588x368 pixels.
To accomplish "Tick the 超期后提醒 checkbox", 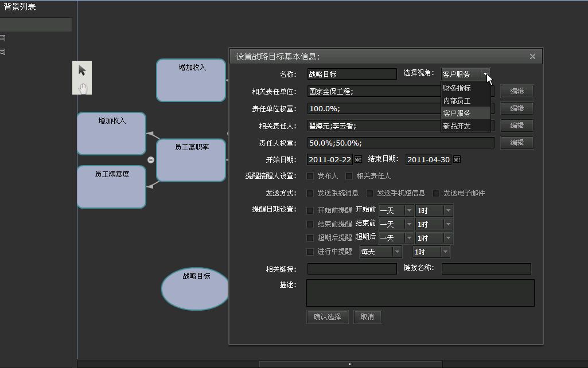I will pyautogui.click(x=310, y=238).
